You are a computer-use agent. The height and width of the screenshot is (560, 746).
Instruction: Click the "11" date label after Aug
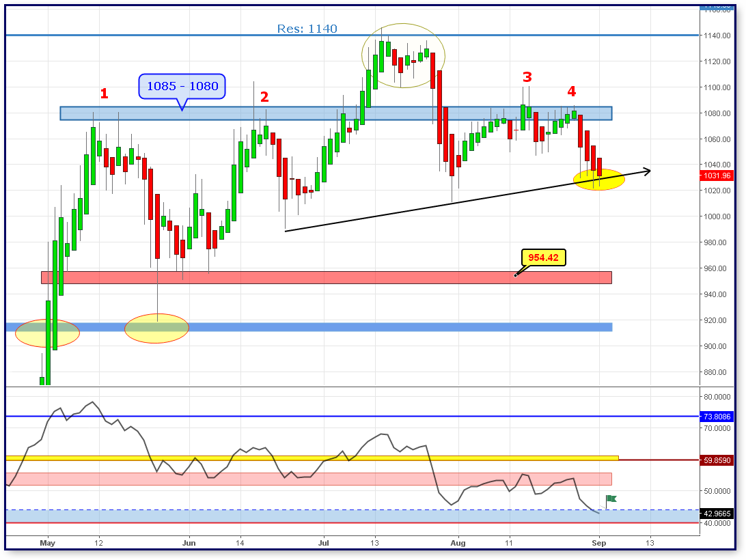tap(509, 543)
